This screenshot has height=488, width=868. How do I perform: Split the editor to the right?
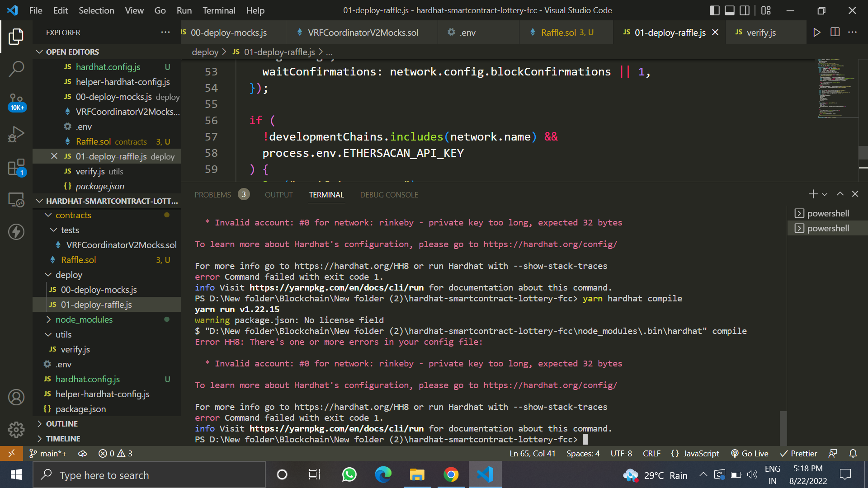(x=835, y=33)
